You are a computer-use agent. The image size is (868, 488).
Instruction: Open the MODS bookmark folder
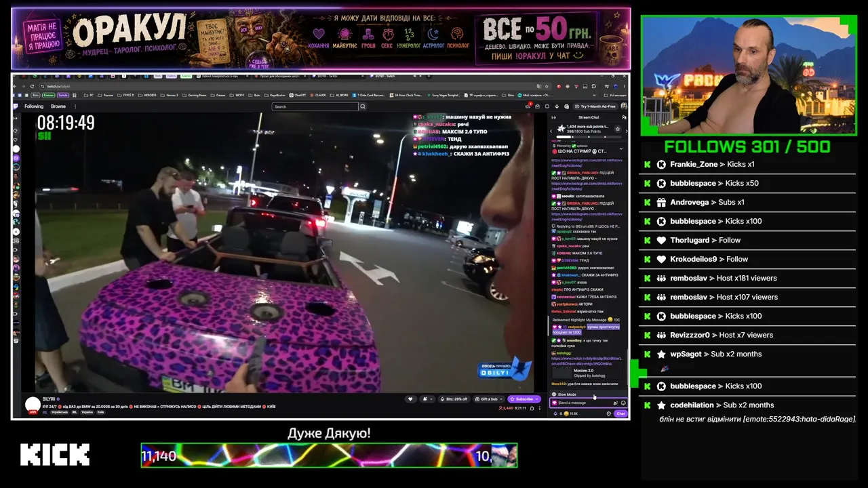point(237,96)
